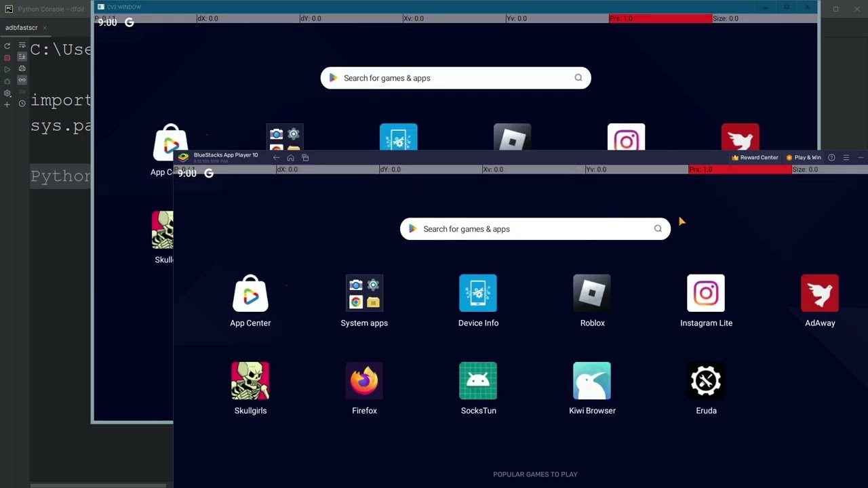Click the red Prs: 1.0 readout in BlueStacks

(741, 169)
